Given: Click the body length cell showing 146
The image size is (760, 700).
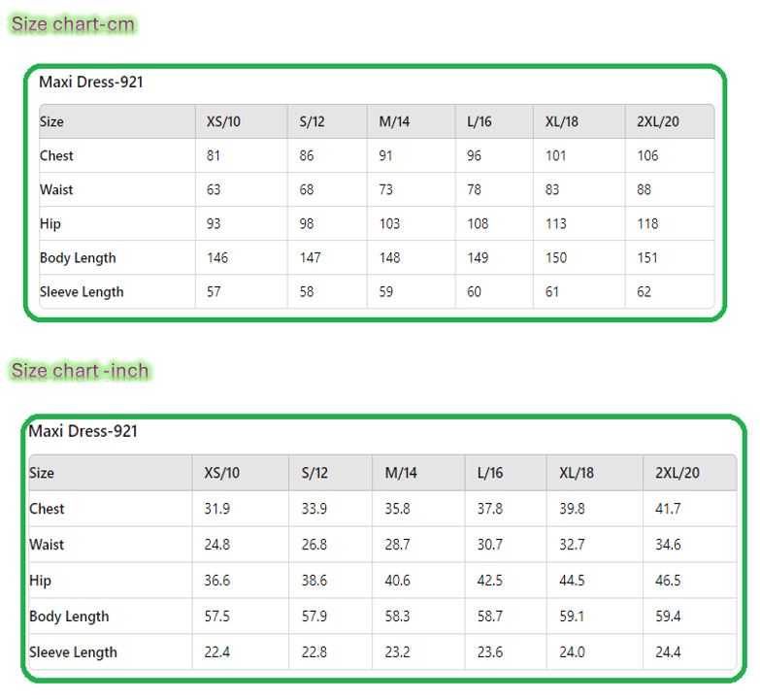Looking at the screenshot, I should click(218, 257).
